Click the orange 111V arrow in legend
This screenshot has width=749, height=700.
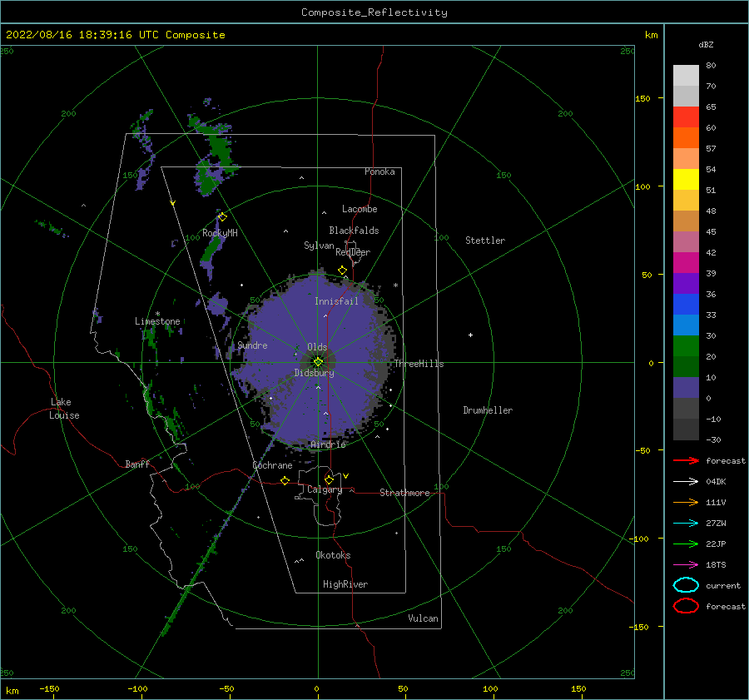[686, 502]
